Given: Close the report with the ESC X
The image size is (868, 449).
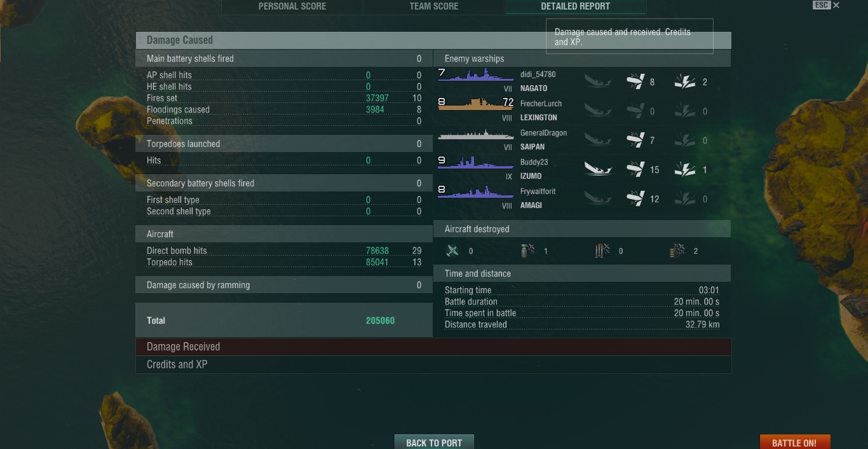Looking at the screenshot, I should click(827, 5).
